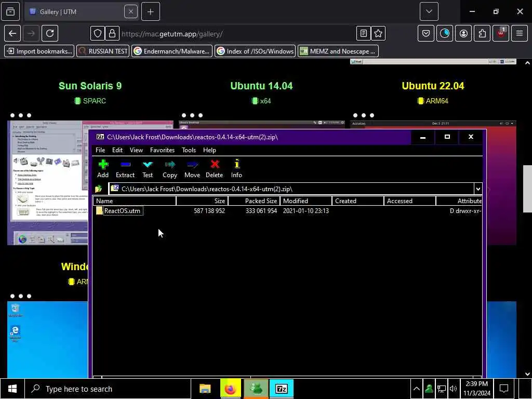
Task: Select the ReactOS.utm folder row
Action: point(287,211)
